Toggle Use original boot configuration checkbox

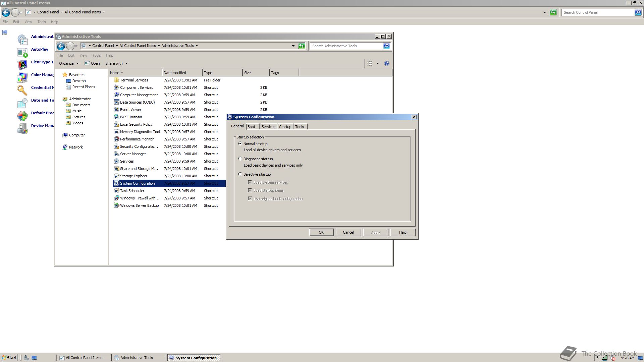250,198
